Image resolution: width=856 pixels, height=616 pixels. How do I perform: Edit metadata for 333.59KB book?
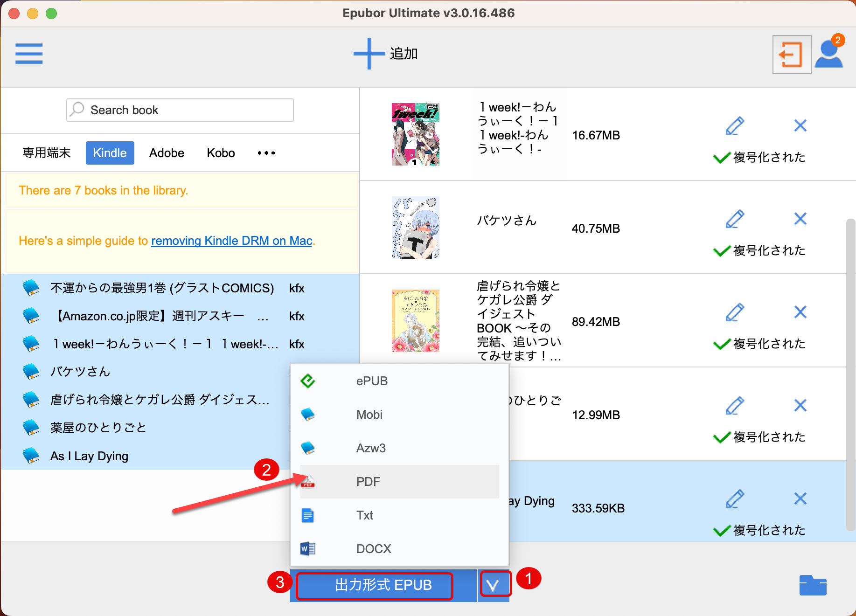(735, 498)
